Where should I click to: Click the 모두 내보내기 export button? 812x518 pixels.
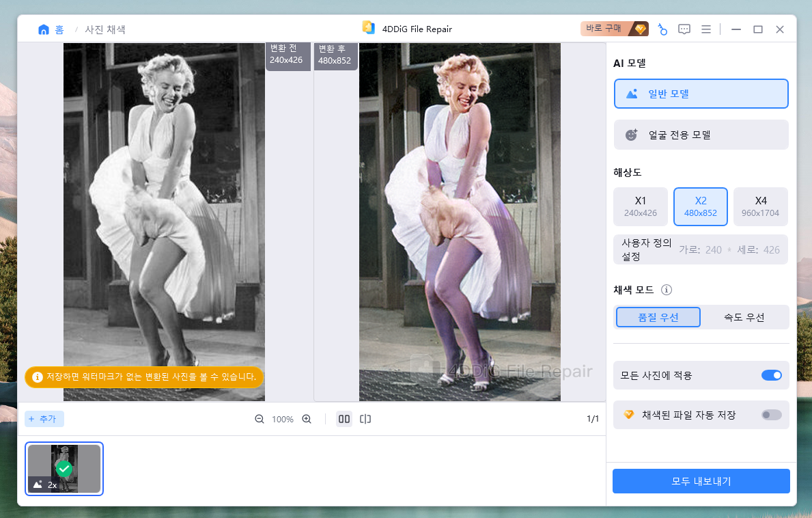pos(701,481)
